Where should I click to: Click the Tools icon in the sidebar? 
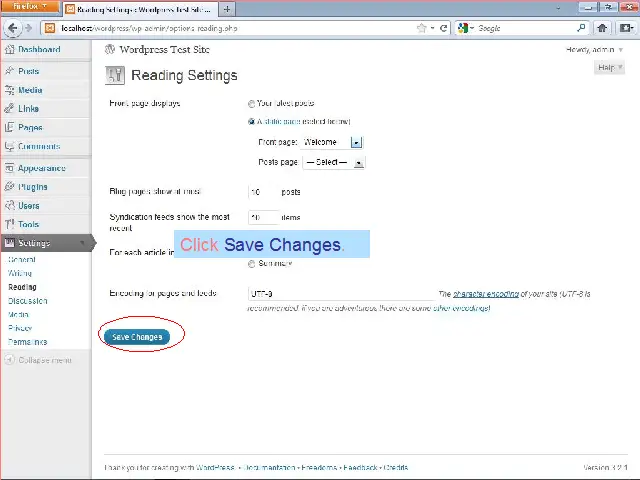coord(10,224)
